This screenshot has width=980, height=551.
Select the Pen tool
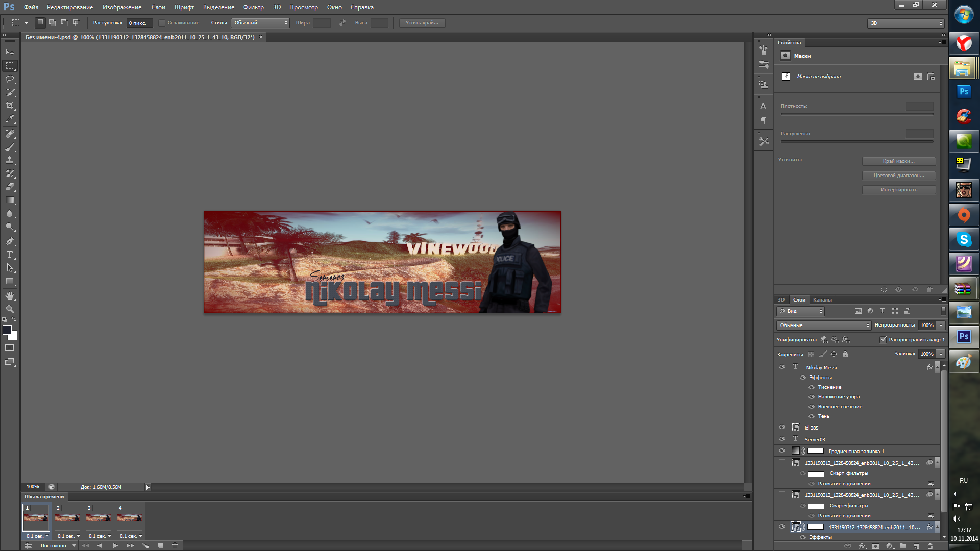(x=10, y=241)
